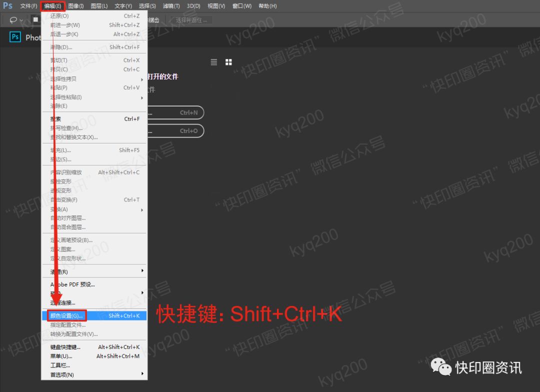The image size is (540, 392).
Task: Choose 远程连接... menu entry
Action: click(x=94, y=303)
